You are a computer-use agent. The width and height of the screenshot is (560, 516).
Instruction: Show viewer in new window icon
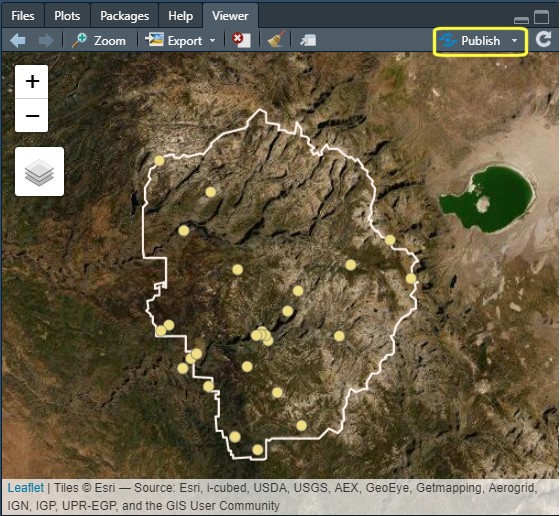coord(308,40)
